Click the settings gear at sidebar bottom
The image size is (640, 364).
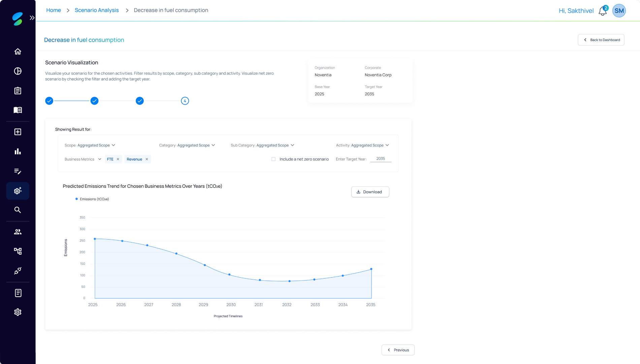tap(18, 312)
